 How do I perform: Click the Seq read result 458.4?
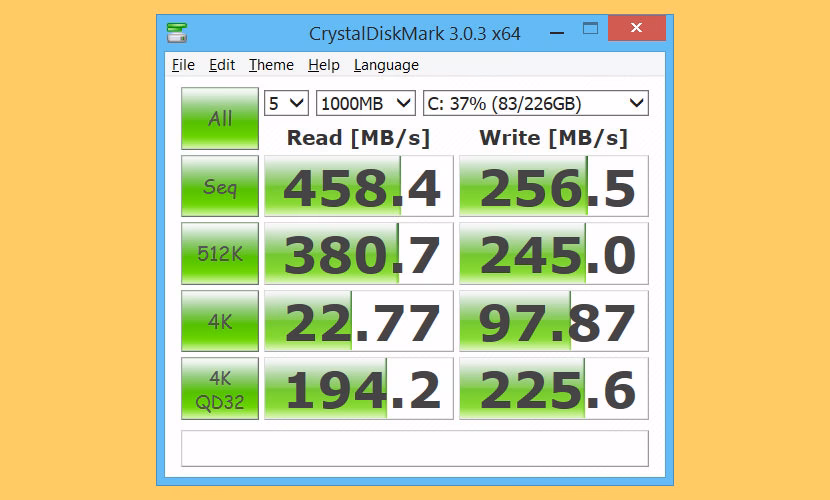[359, 186]
